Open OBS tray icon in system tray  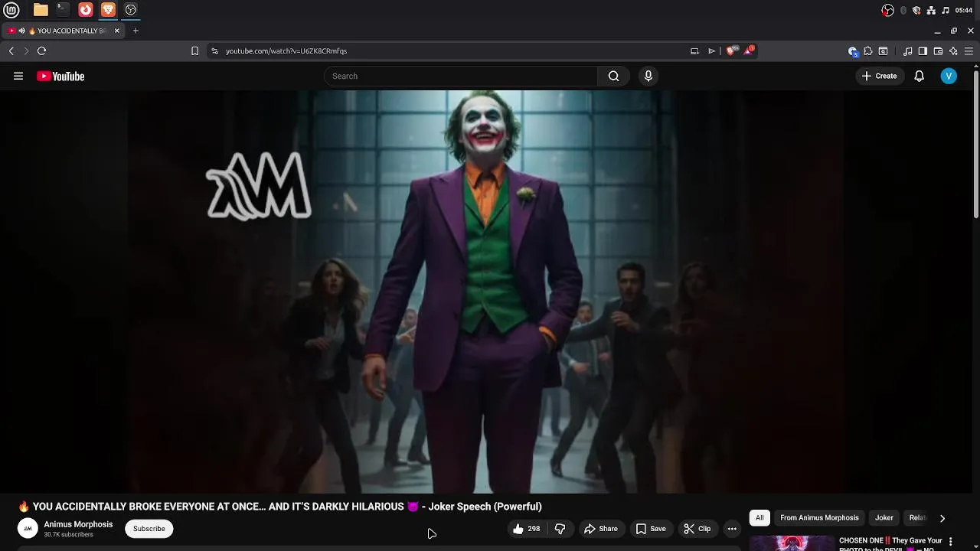pos(888,10)
